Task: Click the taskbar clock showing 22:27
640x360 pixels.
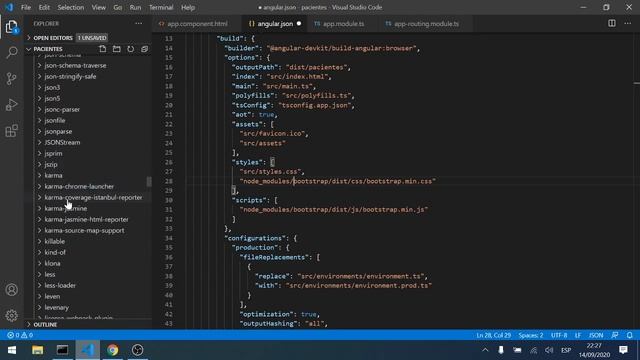Action: (594, 350)
